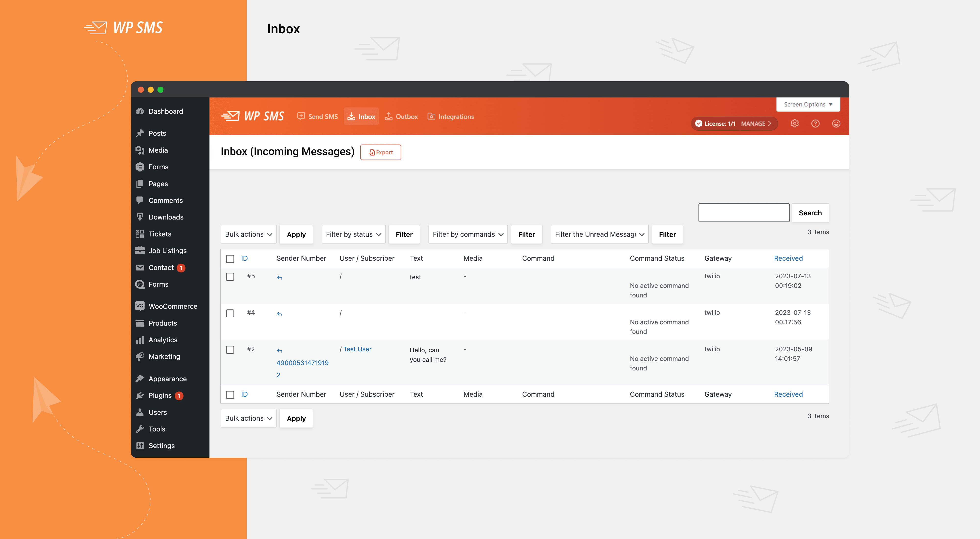This screenshot has height=539, width=980.
Task: Click the Marketing megaphone sidebar icon
Action: coord(140,356)
